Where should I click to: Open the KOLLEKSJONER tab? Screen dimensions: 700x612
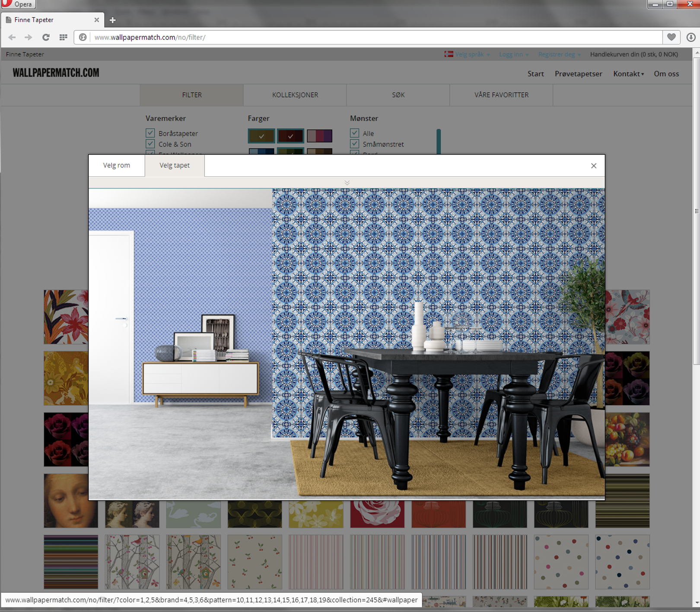point(295,95)
